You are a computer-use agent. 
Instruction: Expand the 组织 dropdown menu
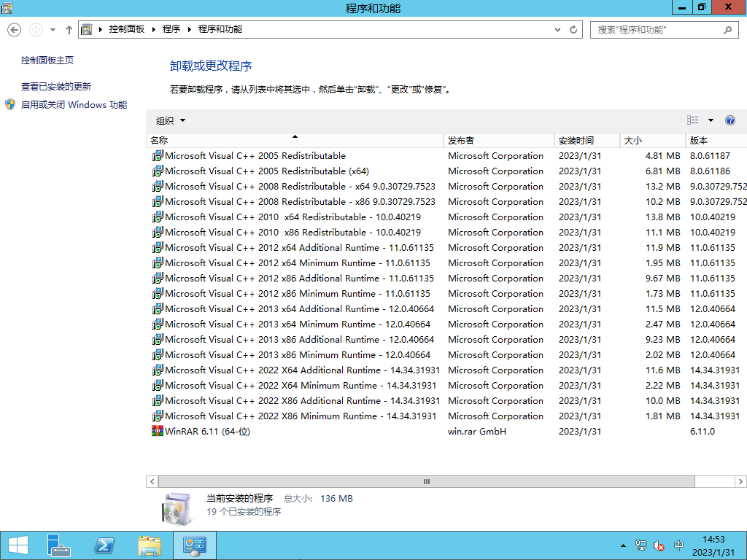click(171, 120)
